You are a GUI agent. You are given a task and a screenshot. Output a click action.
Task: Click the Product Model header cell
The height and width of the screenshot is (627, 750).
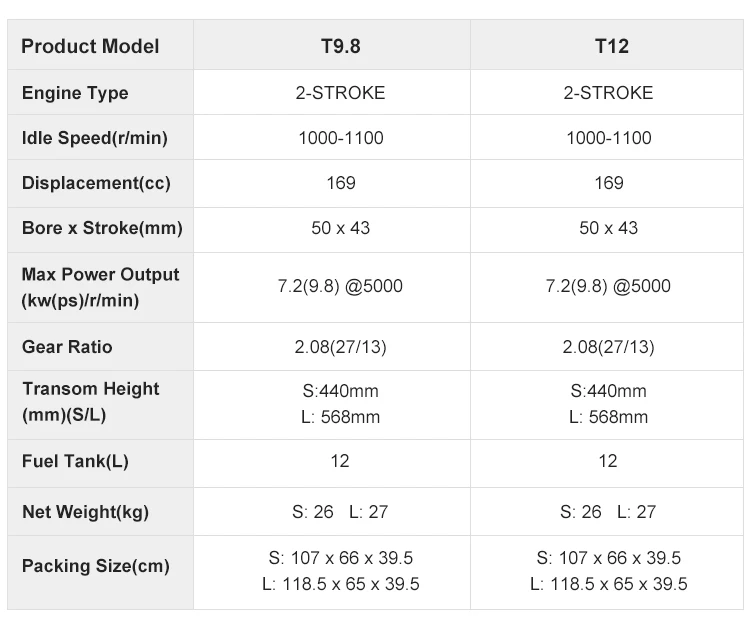pyautogui.click(x=90, y=46)
